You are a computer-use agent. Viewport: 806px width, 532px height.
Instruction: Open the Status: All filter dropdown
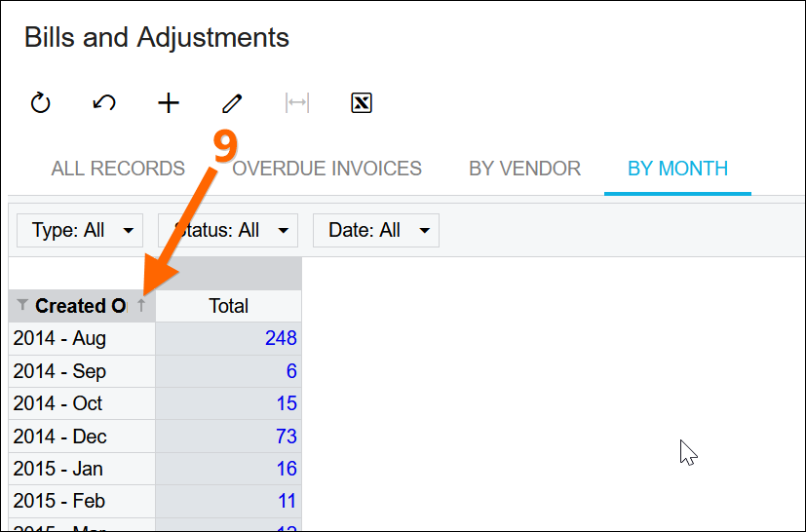pos(228,231)
